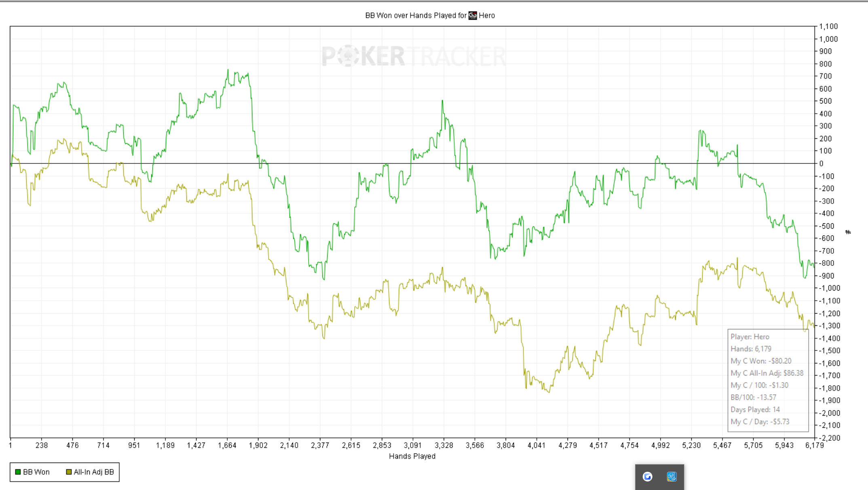
Task: Click the GG site icon beside Hero in title
Action: 472,15
